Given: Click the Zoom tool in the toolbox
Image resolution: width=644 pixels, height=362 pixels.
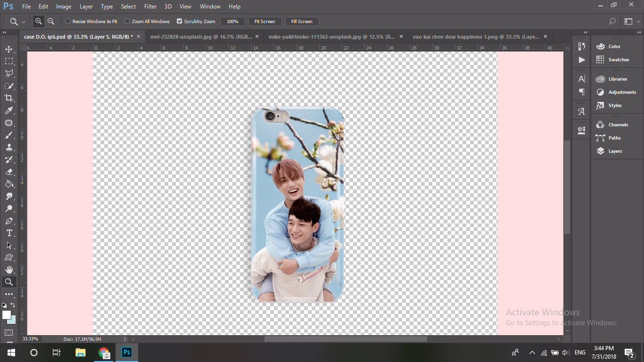Looking at the screenshot, I should 9,282.
